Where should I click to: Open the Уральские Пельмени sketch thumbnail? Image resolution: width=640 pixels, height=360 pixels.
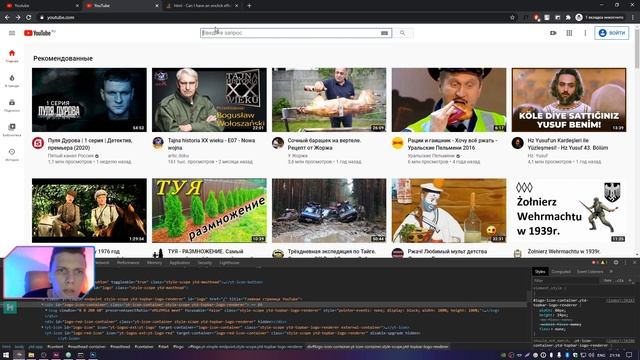click(x=449, y=100)
